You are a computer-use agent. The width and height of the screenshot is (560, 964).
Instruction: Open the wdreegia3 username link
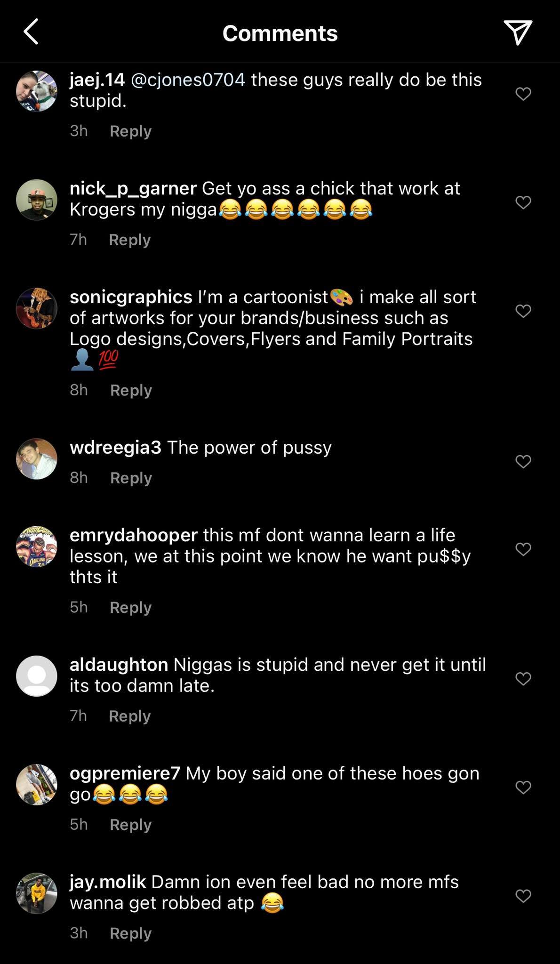tap(115, 447)
